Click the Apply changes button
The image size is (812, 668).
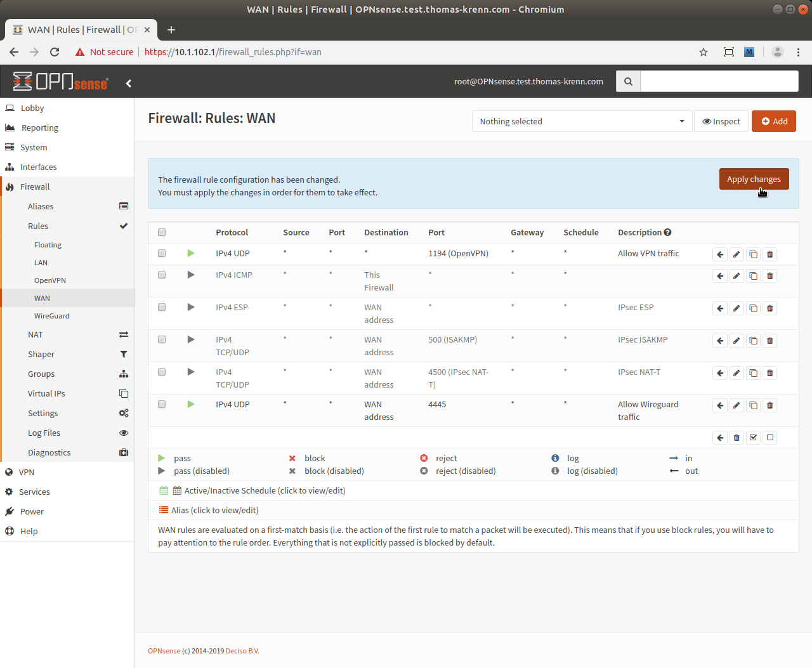(754, 179)
